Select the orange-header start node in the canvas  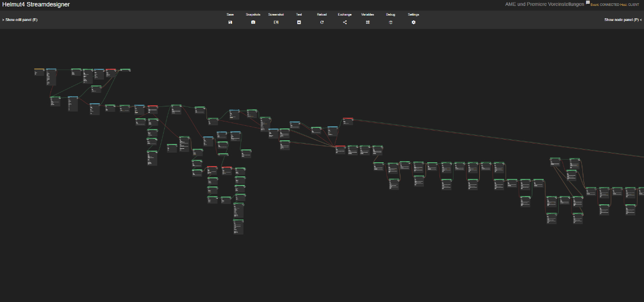point(39,71)
